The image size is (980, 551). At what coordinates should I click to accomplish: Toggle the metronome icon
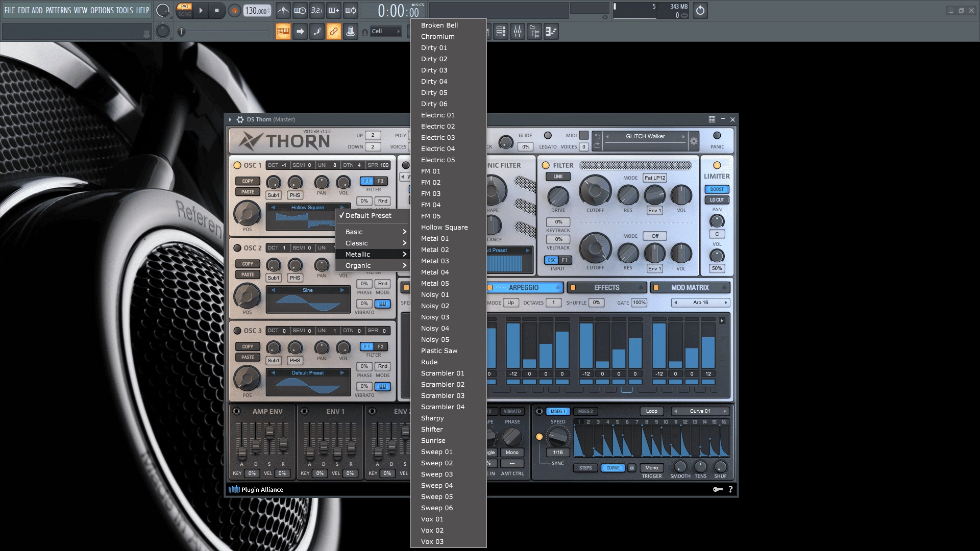tap(283, 10)
